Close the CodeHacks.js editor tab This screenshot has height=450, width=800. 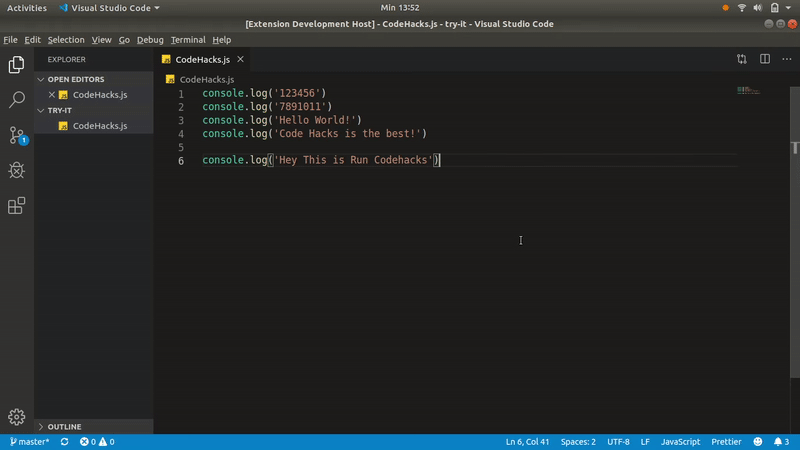[x=240, y=59]
